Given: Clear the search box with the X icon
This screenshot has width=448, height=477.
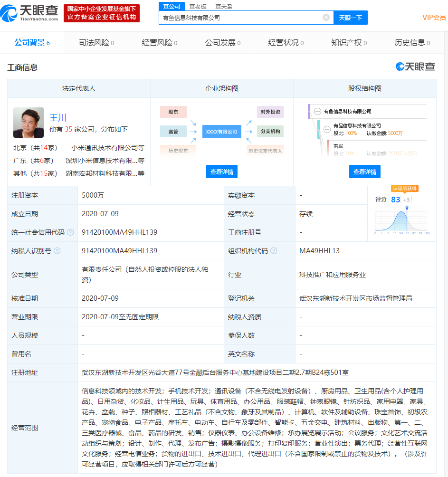Looking at the screenshot, I should (x=326, y=18).
